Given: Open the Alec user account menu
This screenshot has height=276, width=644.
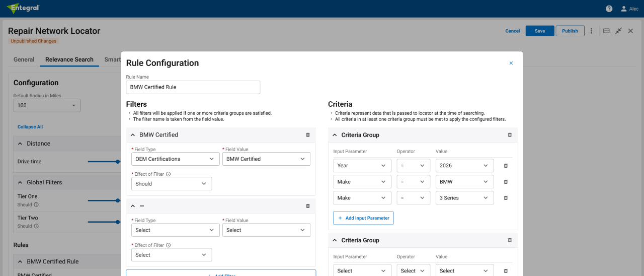Looking at the screenshot, I should pos(629,9).
